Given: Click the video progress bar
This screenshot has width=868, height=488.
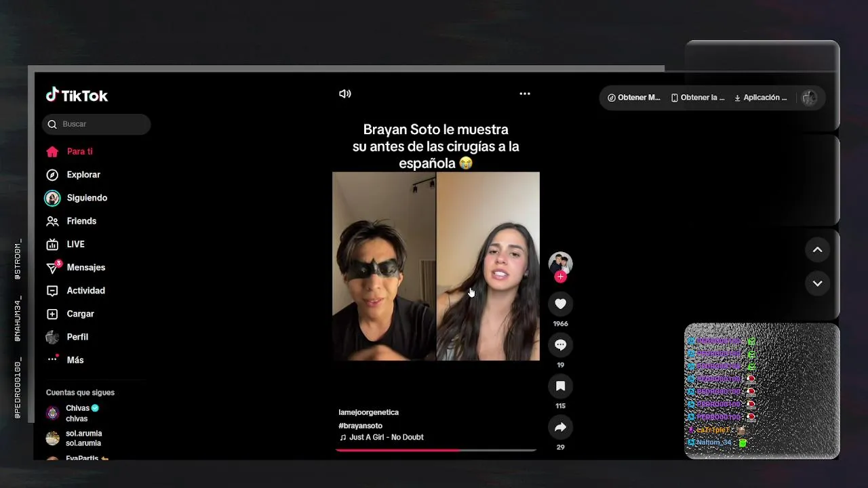Looking at the screenshot, I should click(436, 450).
